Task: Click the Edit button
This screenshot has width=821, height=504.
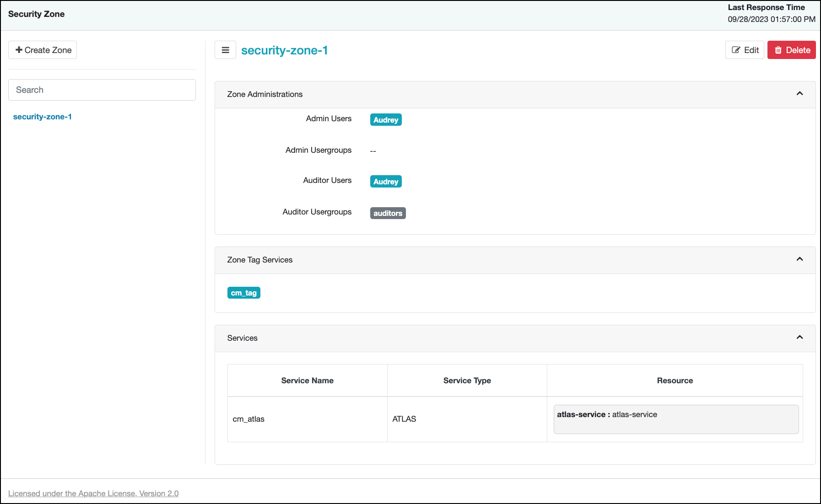Action: click(x=745, y=50)
